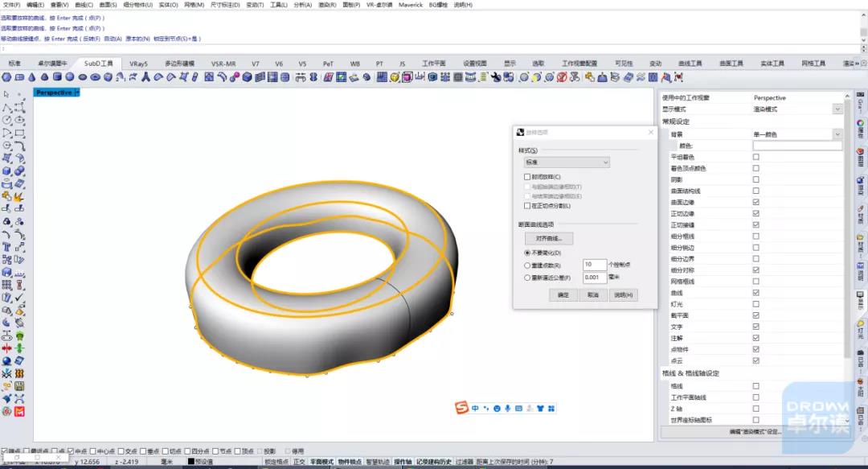The height and width of the screenshot is (469, 868).
Task: Open 属性 properties panel tab on right edge
Action: pos(861,129)
